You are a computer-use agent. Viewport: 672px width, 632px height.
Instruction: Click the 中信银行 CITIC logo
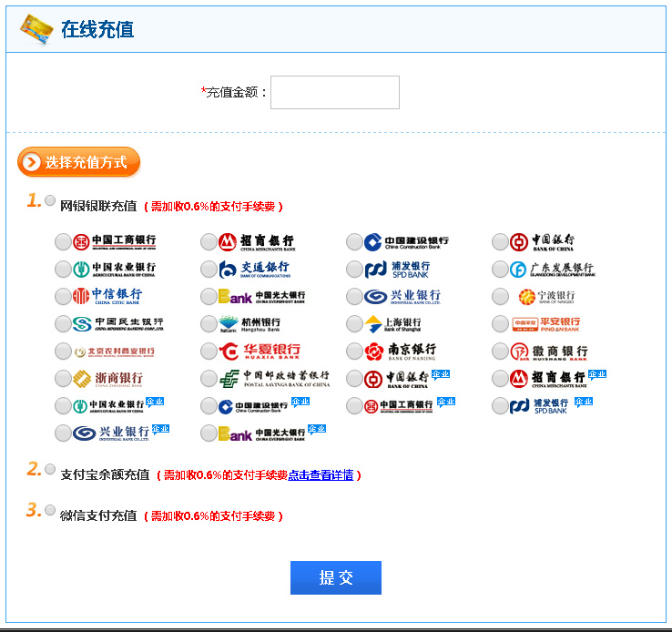click(x=107, y=296)
